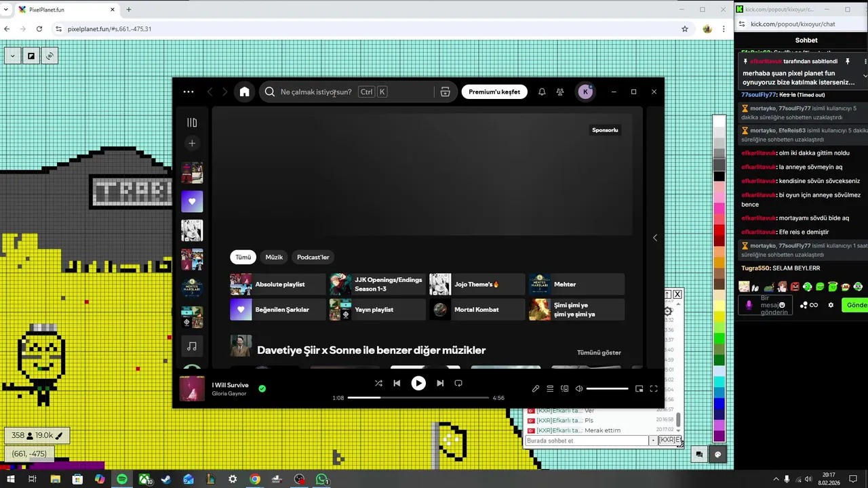Click Kick chat settings gear icon

831,305
